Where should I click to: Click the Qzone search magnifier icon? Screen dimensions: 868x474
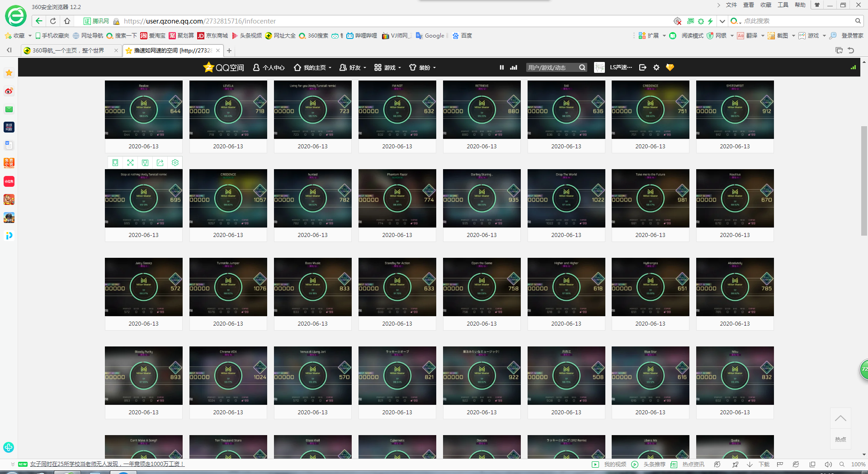point(582,67)
